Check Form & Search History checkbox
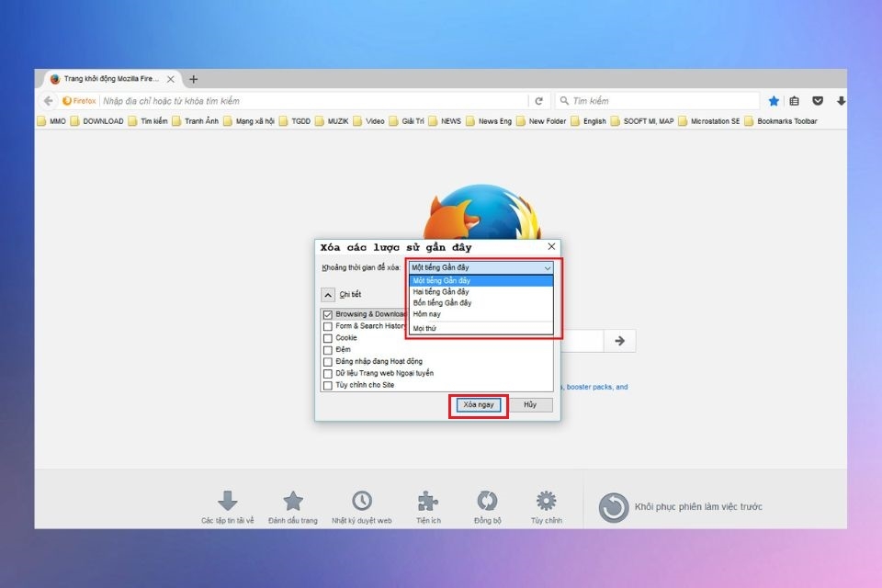 [x=328, y=326]
